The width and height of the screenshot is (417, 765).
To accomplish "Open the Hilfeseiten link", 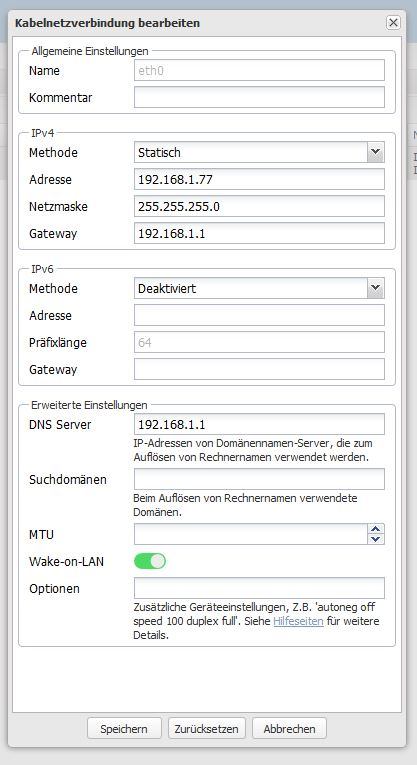I will pyautogui.click(x=298, y=622).
